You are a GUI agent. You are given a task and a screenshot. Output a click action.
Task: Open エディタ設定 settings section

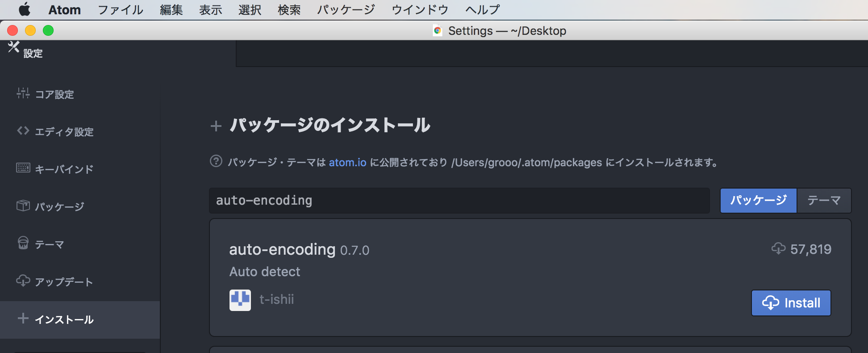point(80,132)
